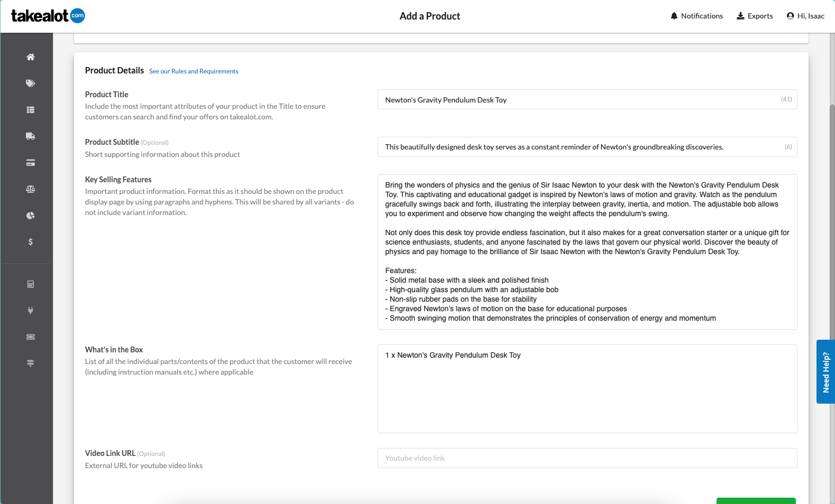Click the dollar sign sidebar icon
Image resolution: width=835 pixels, height=504 pixels.
pos(31,242)
